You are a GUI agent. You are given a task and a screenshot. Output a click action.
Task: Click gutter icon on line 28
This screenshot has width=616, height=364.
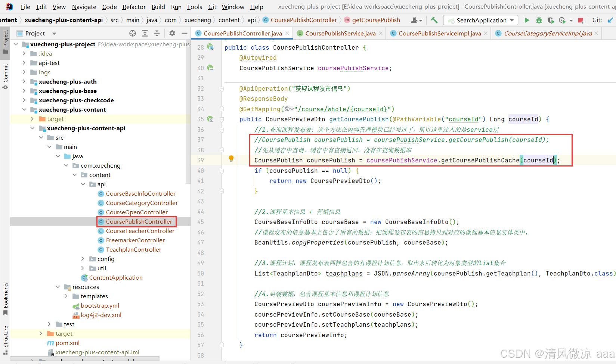point(211,47)
